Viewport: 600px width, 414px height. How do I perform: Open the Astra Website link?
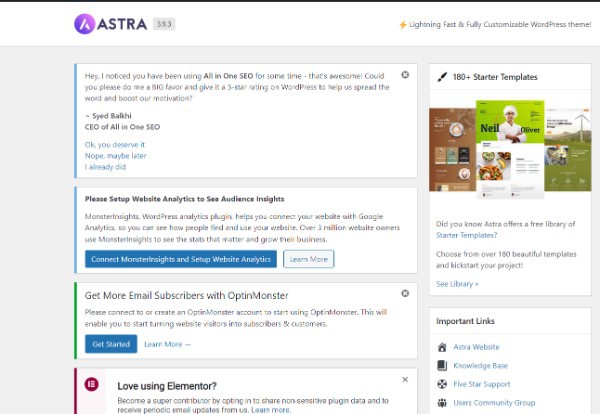pos(476,347)
